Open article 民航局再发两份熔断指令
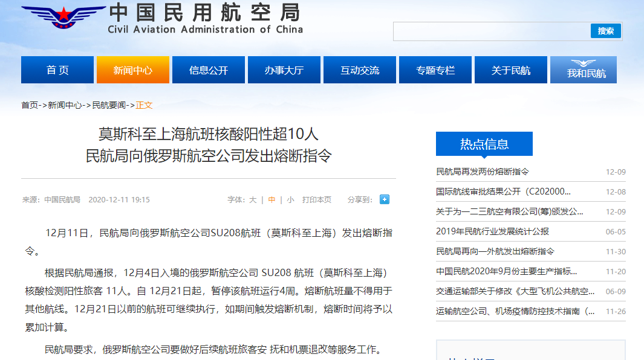Screen dimensions: 644x360 coord(483,172)
